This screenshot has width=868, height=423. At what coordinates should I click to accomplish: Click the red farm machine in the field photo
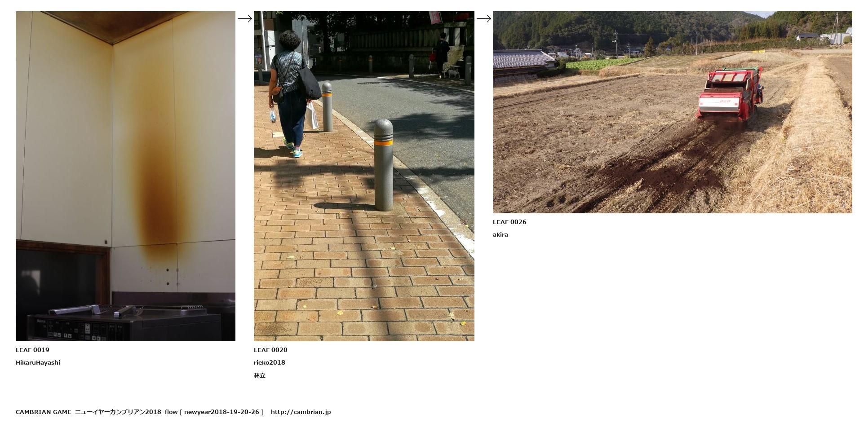(x=730, y=95)
